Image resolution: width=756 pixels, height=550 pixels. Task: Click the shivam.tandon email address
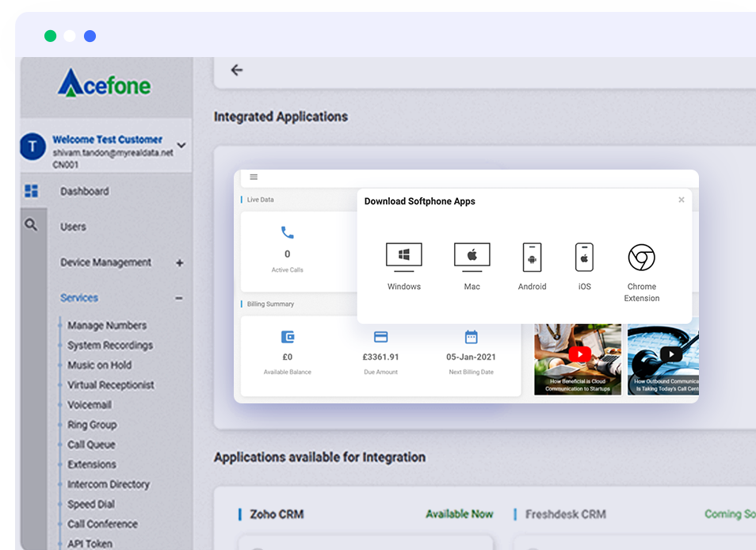(x=113, y=153)
